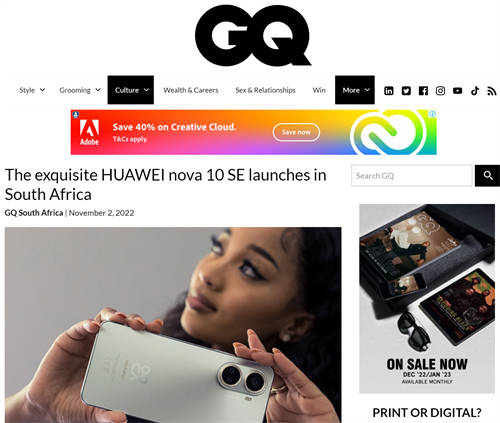
Task: Open the RSS feed icon
Action: click(492, 91)
